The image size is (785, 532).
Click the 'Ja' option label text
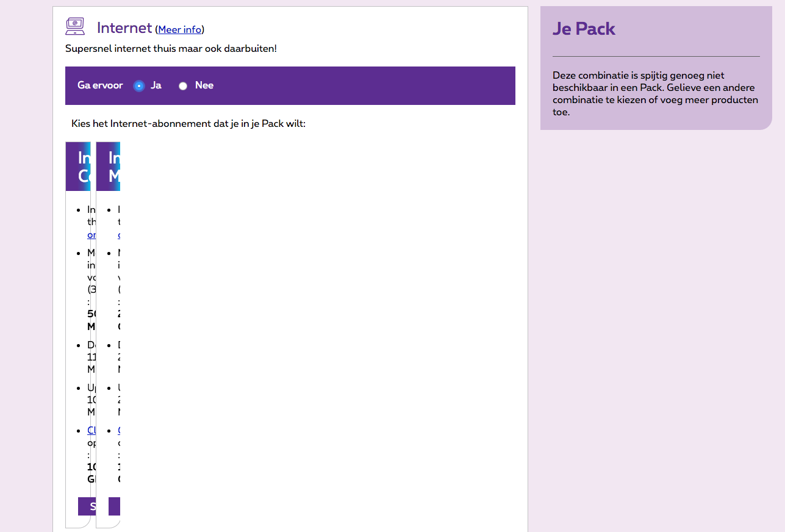pyautogui.click(x=156, y=85)
